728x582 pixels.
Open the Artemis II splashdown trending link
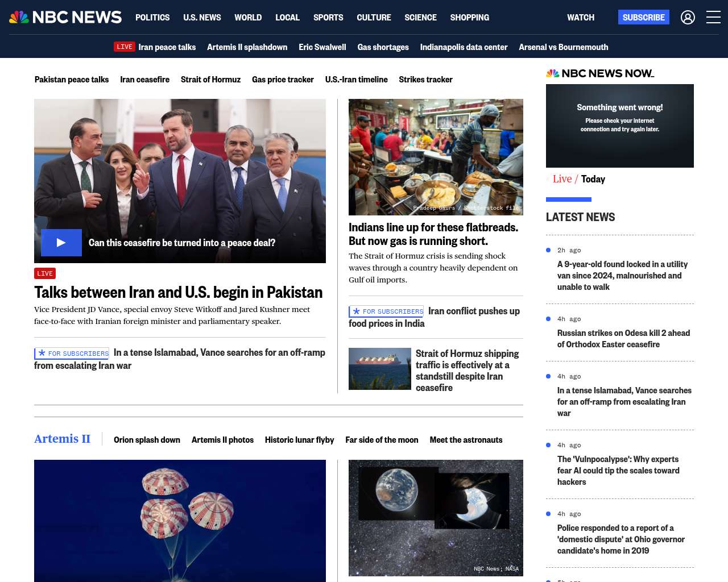247,47
